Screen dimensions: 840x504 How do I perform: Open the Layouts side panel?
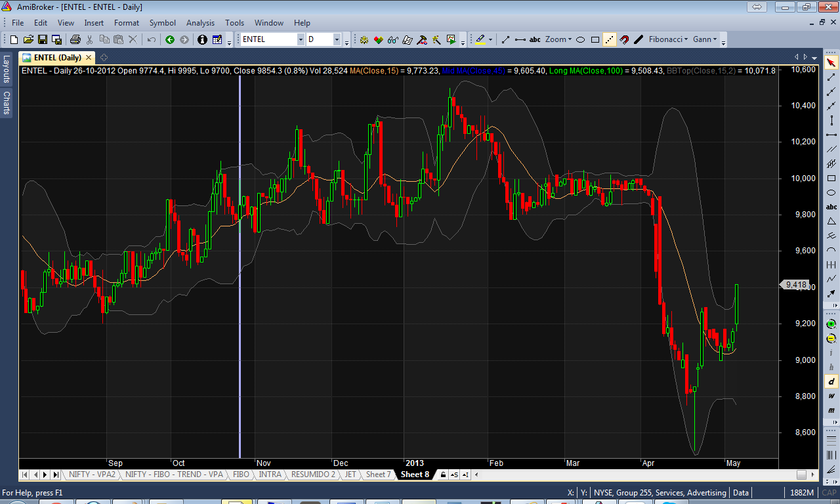[7, 68]
